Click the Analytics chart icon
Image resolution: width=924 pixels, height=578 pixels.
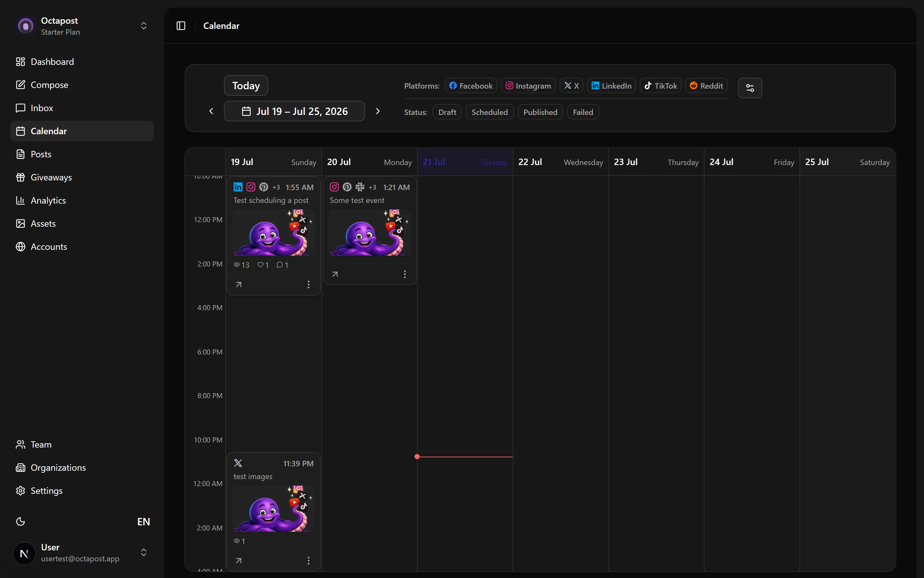21,200
